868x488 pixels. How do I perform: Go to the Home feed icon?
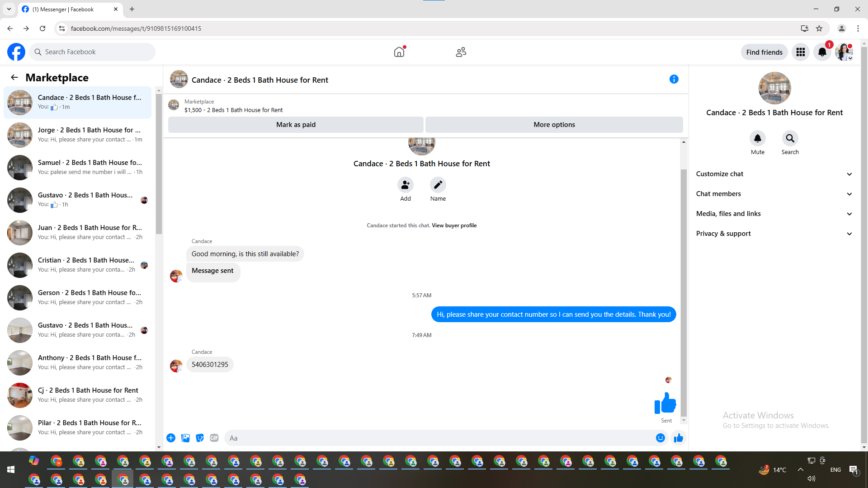(399, 52)
